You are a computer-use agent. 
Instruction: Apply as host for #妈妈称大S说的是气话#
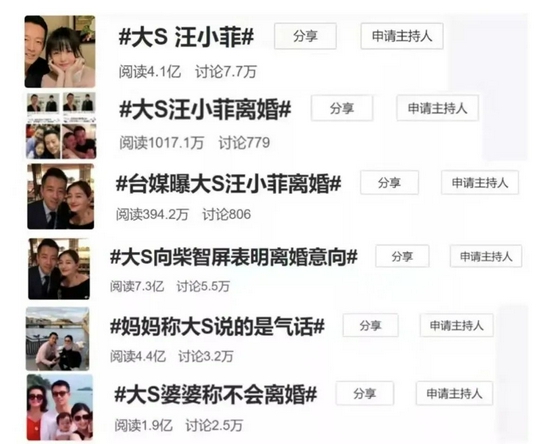click(457, 325)
